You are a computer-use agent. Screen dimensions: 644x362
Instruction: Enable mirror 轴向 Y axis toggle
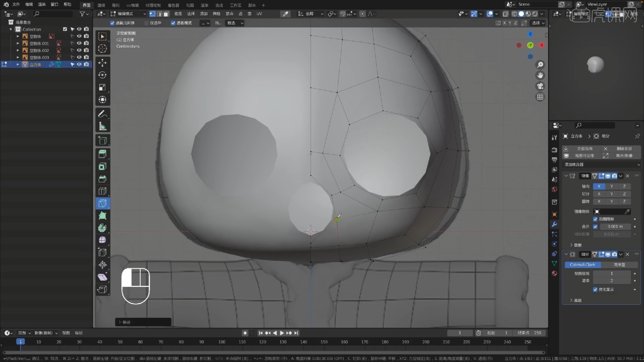[x=611, y=186]
